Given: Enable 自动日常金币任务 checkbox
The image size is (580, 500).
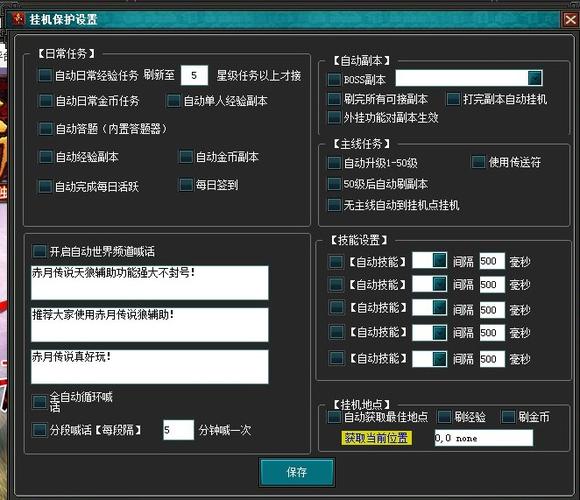Looking at the screenshot, I should pos(46,101).
